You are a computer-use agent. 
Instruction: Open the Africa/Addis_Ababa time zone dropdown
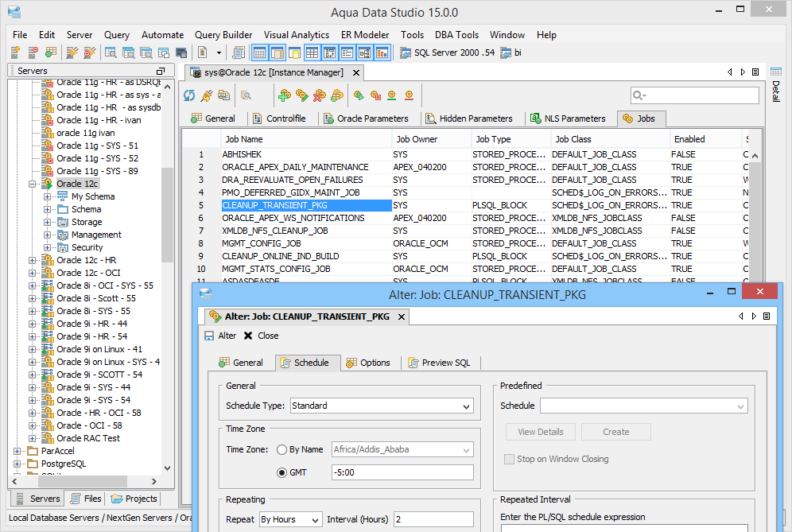pyautogui.click(x=466, y=449)
